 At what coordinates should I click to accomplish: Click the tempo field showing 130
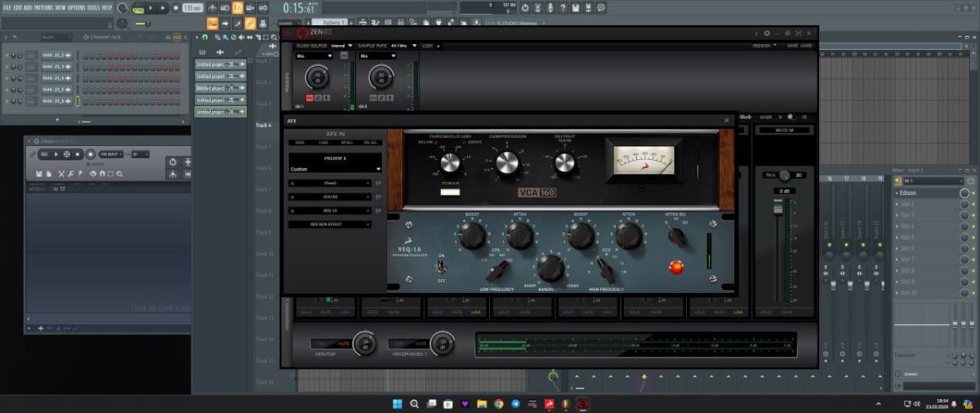click(x=193, y=7)
